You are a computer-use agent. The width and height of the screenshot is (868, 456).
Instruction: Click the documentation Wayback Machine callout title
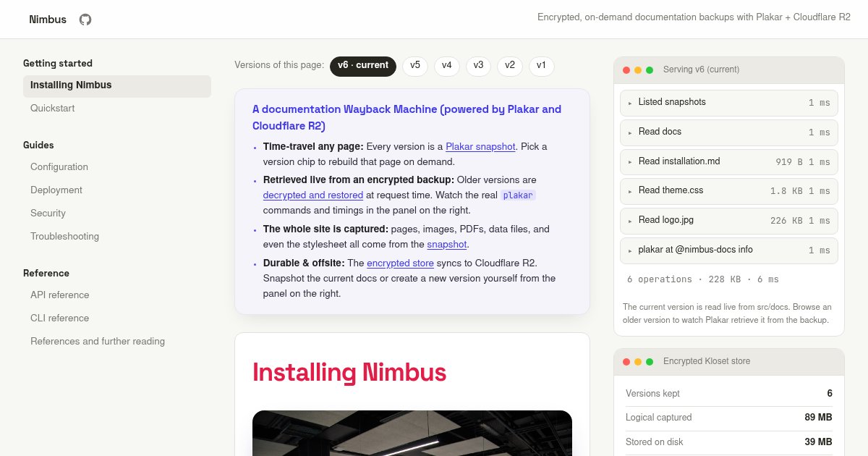click(407, 118)
